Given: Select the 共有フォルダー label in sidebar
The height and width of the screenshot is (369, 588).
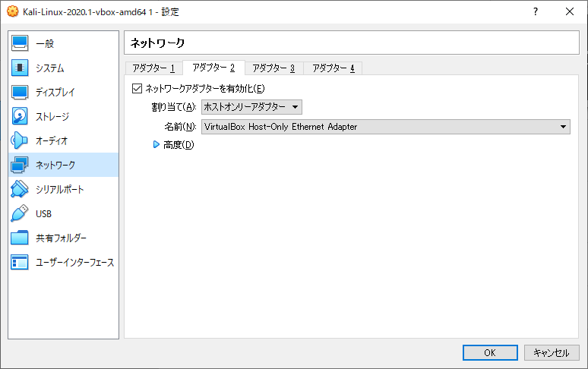Looking at the screenshot, I should pyautogui.click(x=61, y=238).
